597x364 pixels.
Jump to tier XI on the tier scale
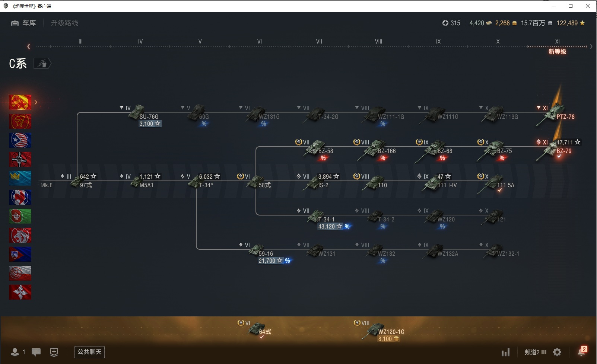pyautogui.click(x=557, y=42)
